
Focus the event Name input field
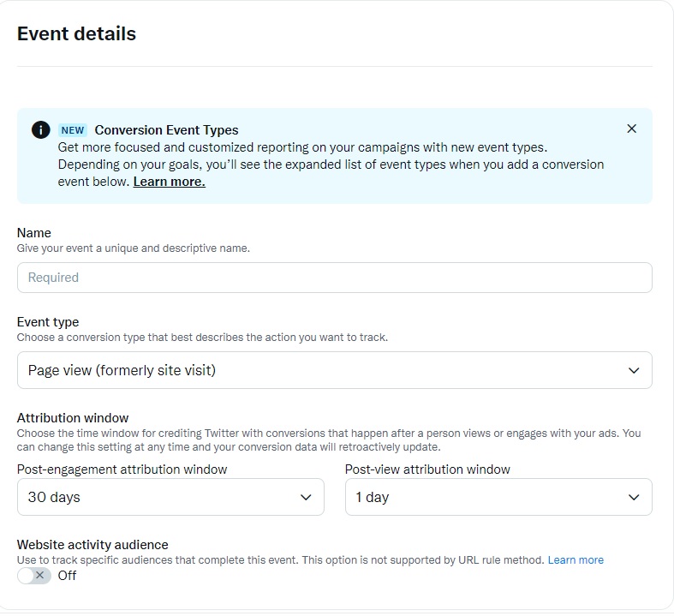pyautogui.click(x=334, y=278)
